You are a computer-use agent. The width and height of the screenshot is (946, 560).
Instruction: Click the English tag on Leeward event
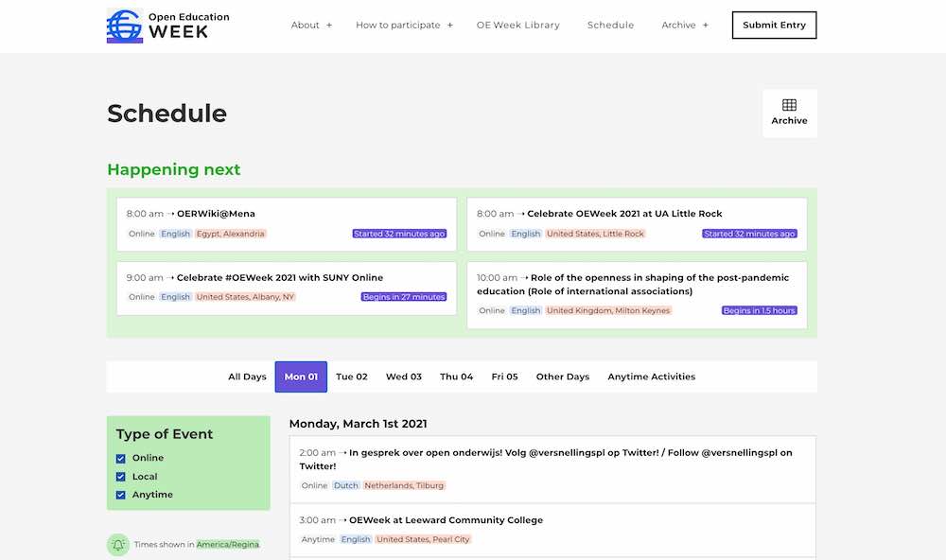click(356, 539)
